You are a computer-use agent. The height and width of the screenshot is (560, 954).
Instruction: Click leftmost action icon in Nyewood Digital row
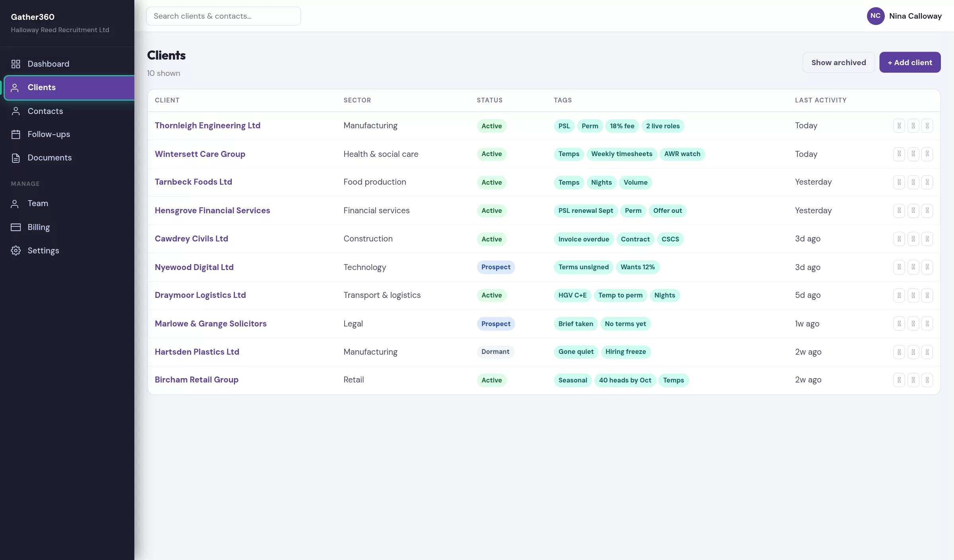[x=899, y=267]
